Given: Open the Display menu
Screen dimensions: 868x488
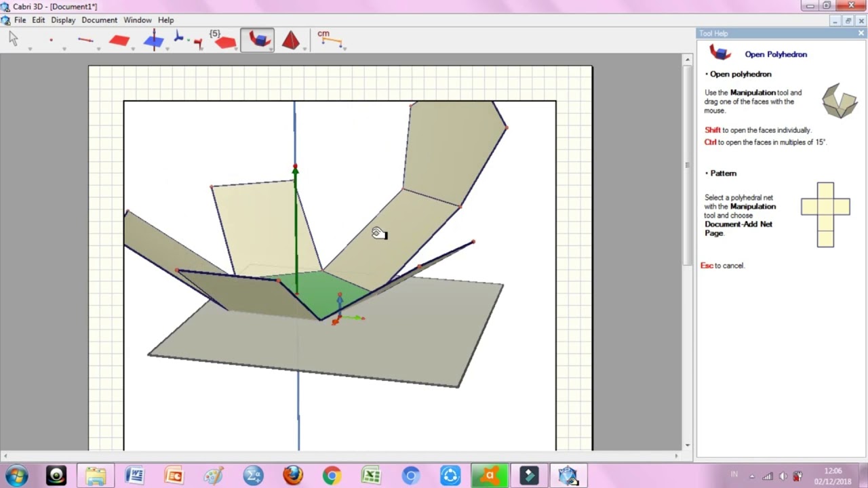Looking at the screenshot, I should [63, 20].
